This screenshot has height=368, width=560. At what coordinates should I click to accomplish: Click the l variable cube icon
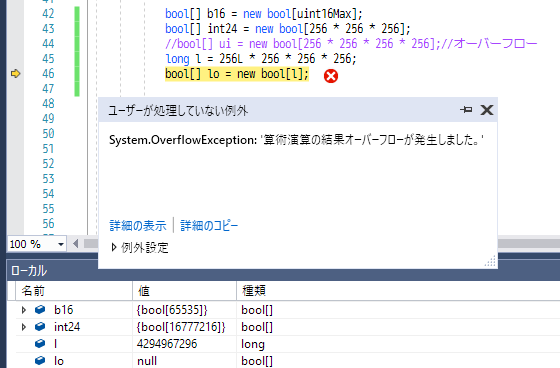point(40,343)
